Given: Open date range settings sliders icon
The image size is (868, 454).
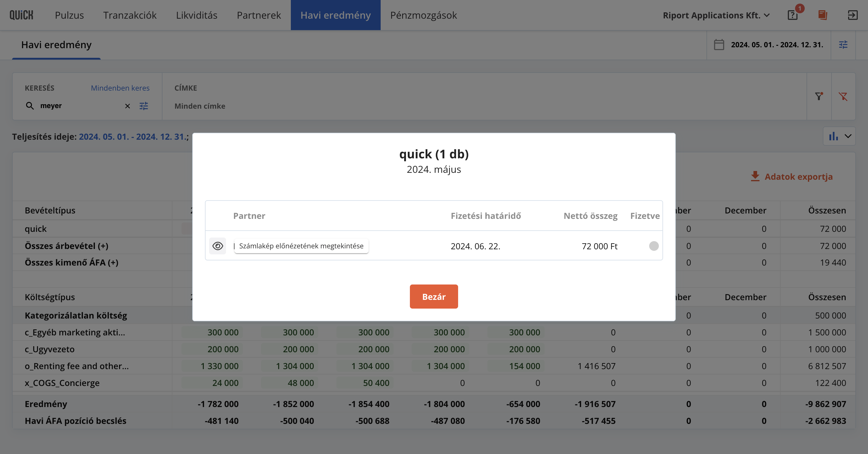Looking at the screenshot, I should [x=843, y=45].
